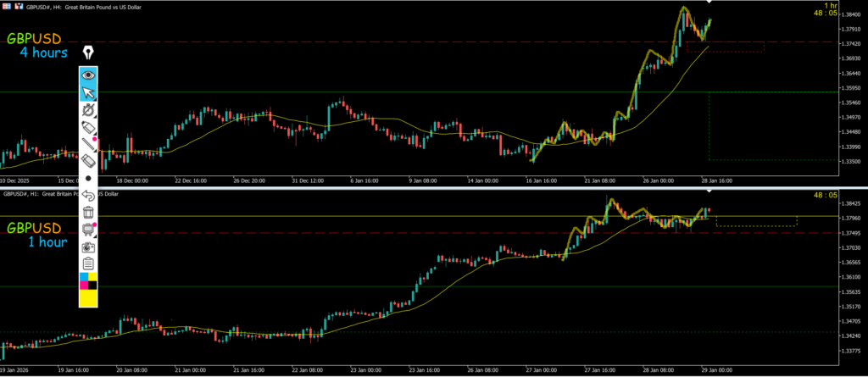Toggle the eye visibility tool
868x377 pixels.
coord(88,75)
